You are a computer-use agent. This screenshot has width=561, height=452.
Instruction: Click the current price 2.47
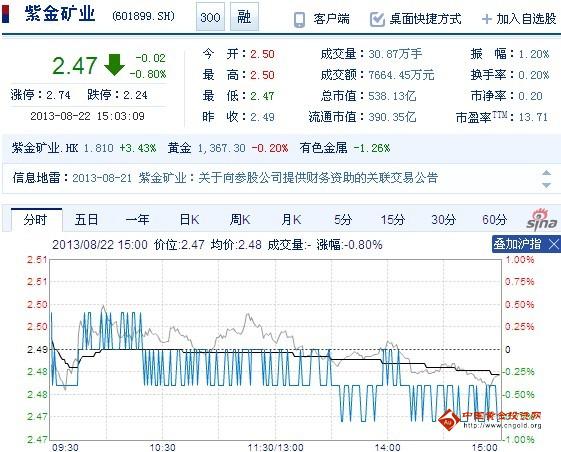(x=74, y=66)
